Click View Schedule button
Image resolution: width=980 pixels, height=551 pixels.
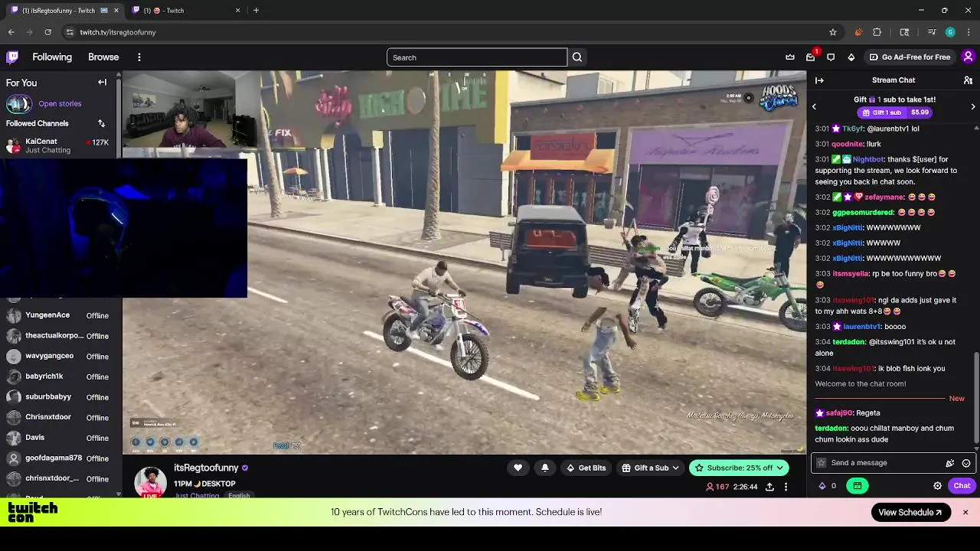(x=910, y=512)
